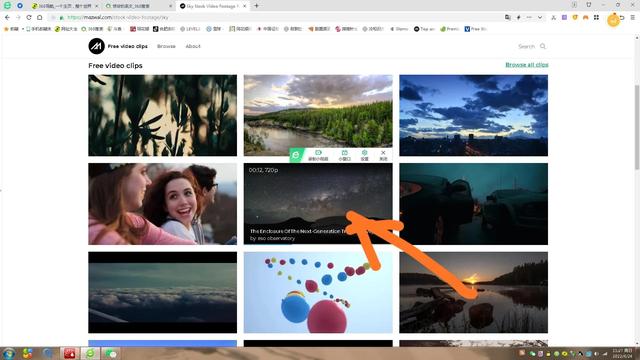Click the record short video icon

click(x=318, y=155)
